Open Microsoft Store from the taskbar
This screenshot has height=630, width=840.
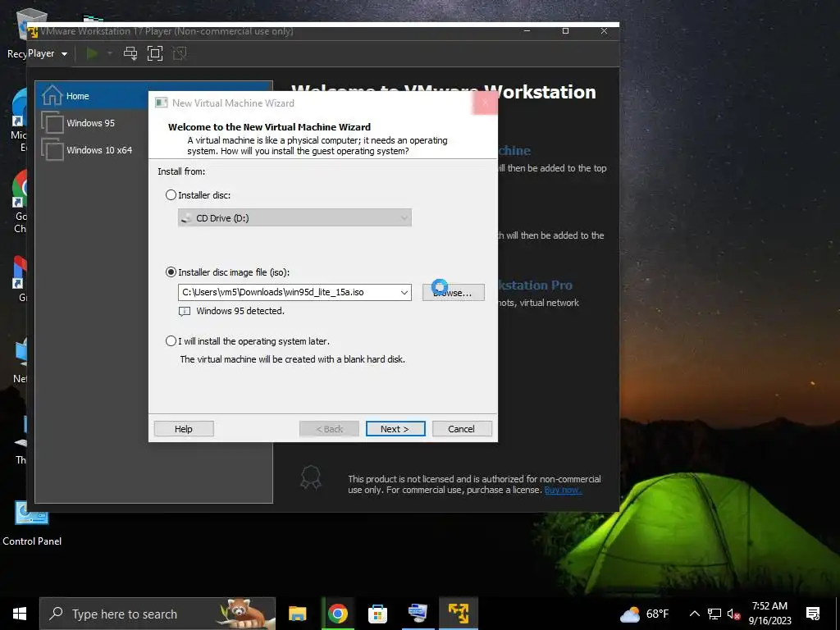point(377,614)
